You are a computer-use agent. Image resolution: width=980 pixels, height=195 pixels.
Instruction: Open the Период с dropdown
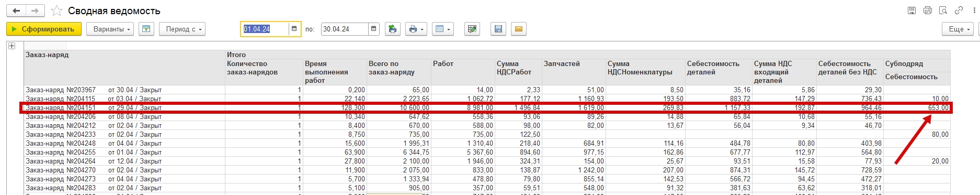[x=183, y=29]
